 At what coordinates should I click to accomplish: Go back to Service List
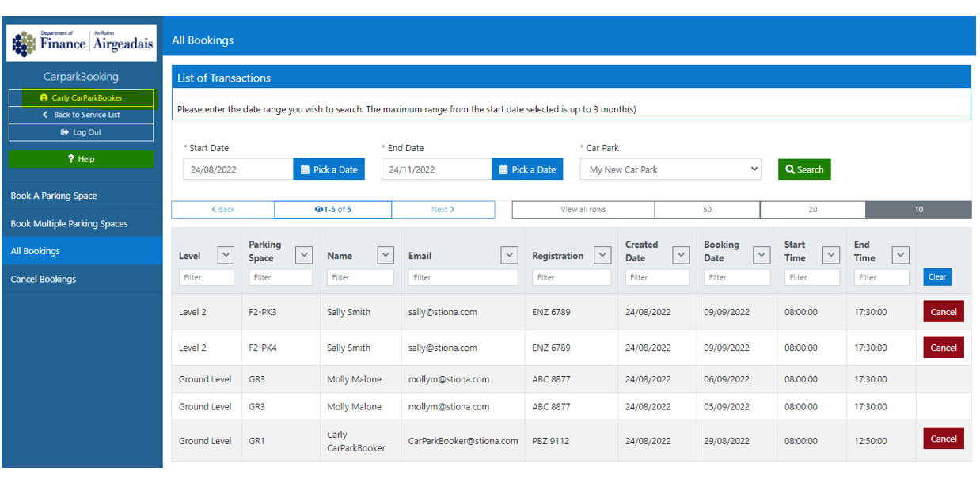click(x=82, y=116)
